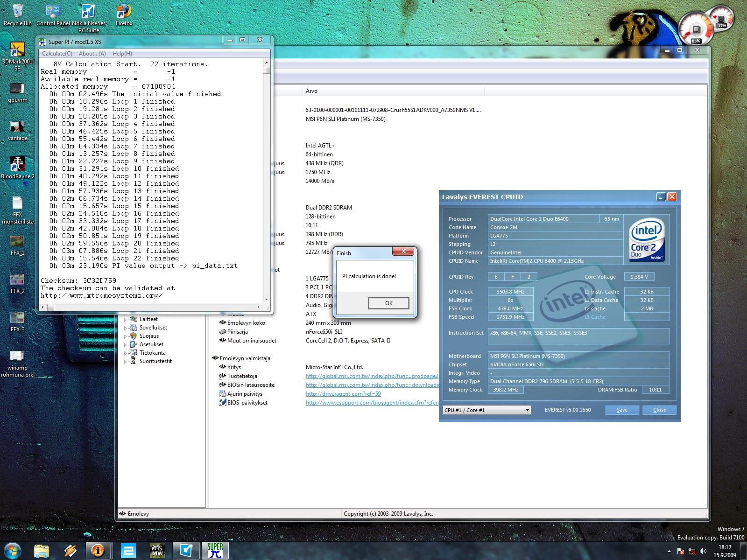
Task: Expand the Tietokanta tree node
Action: pyautogui.click(x=125, y=353)
